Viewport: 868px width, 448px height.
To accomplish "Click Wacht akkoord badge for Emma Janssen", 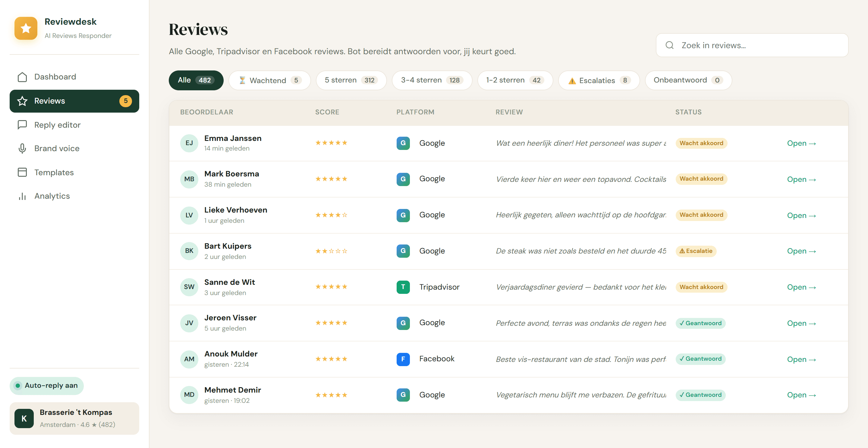I will 701,143.
